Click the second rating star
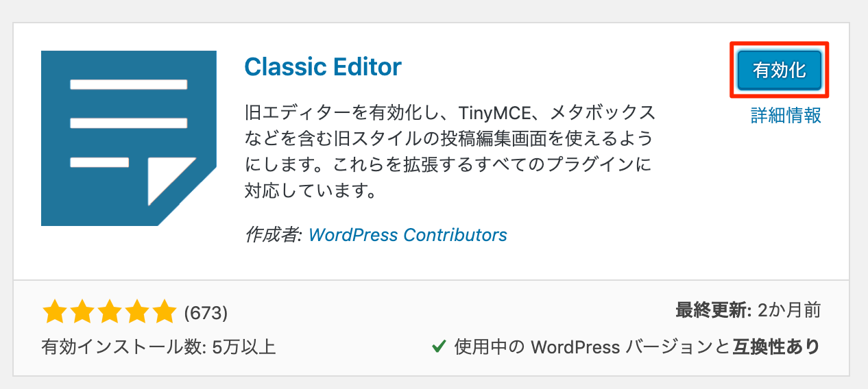 pos(82,312)
